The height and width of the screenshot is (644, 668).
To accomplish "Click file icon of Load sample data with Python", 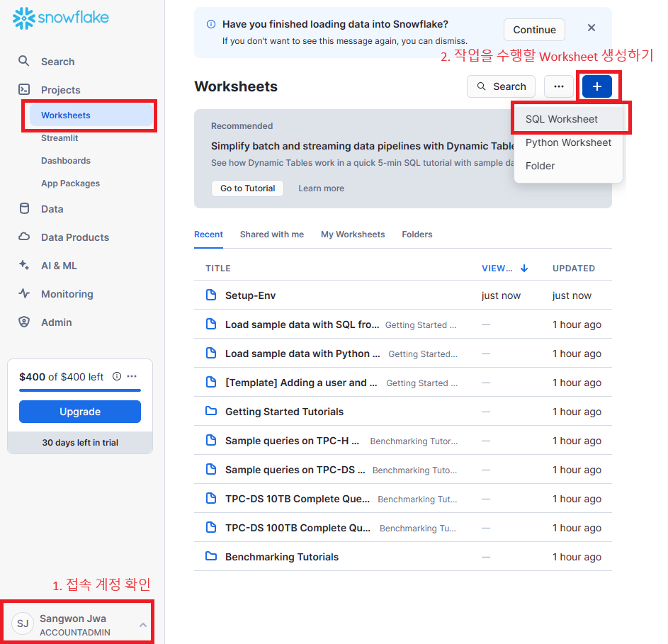I will [x=211, y=353].
